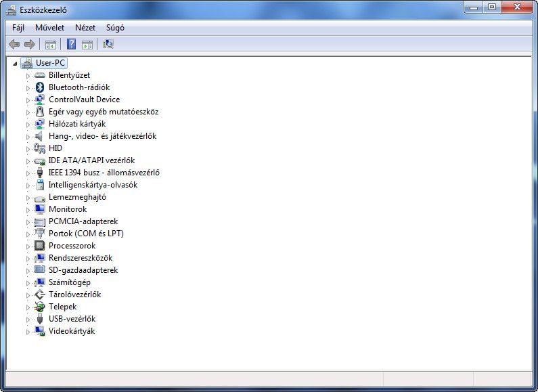Click the Lemezmeghajtó disk icon
The width and height of the screenshot is (538, 392).
40,198
